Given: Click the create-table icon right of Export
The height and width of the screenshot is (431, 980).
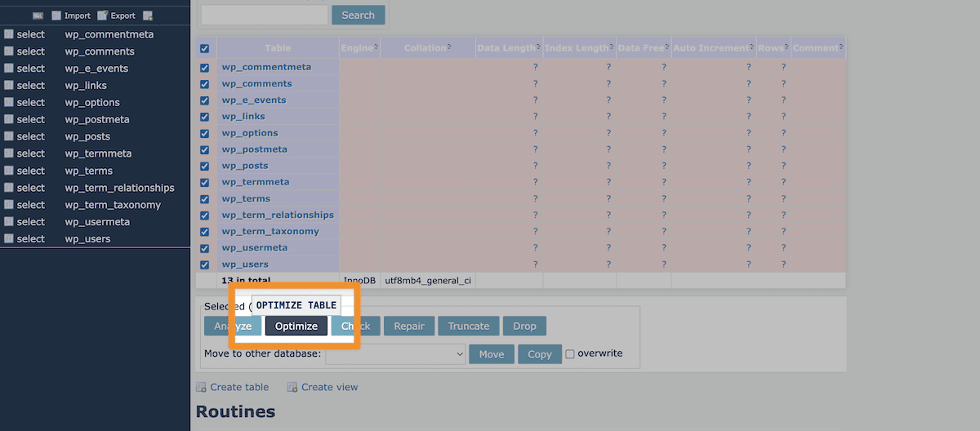Looking at the screenshot, I should [x=147, y=16].
